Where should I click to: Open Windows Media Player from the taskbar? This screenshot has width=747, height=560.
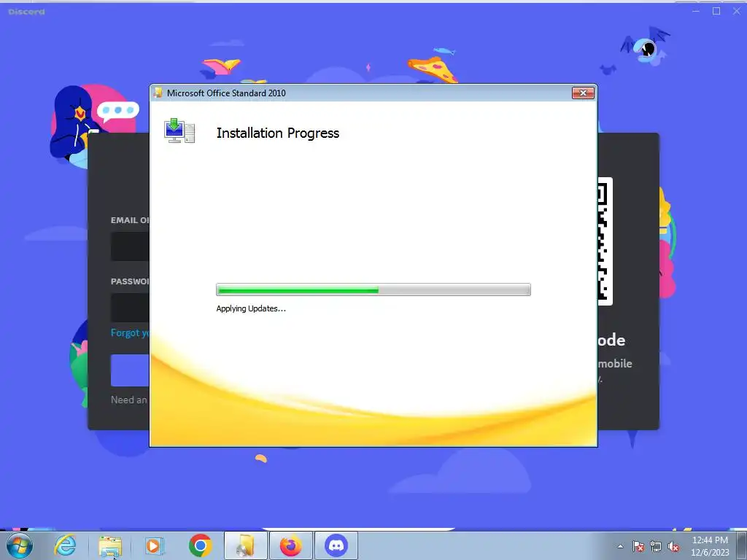(x=154, y=545)
